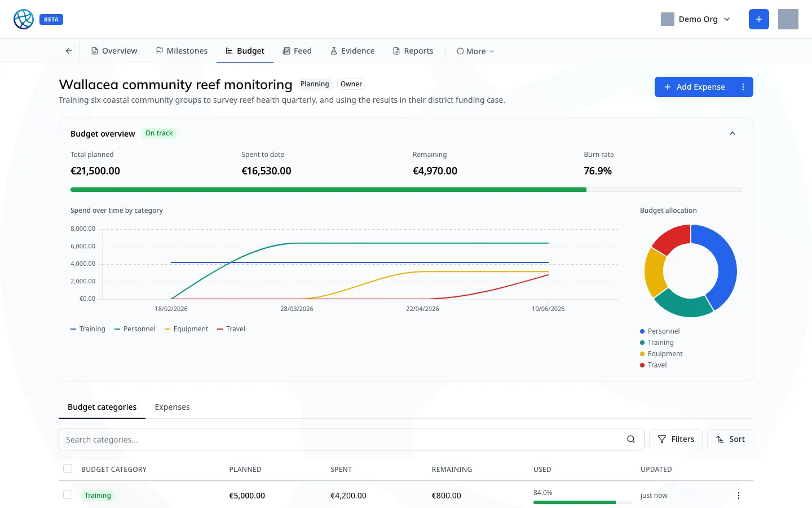Click the Travel donut legend item
Image resolution: width=812 pixels, height=508 pixels.
pos(654,365)
